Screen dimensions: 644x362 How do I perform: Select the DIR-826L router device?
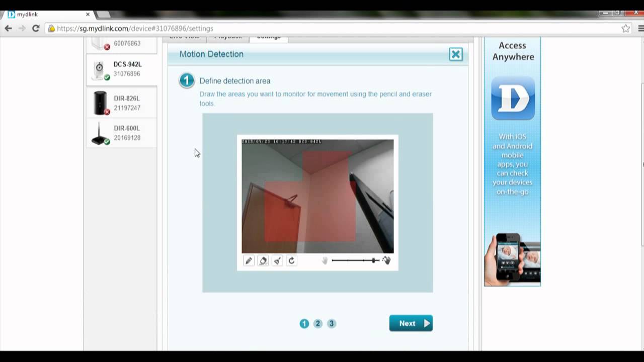coord(121,102)
